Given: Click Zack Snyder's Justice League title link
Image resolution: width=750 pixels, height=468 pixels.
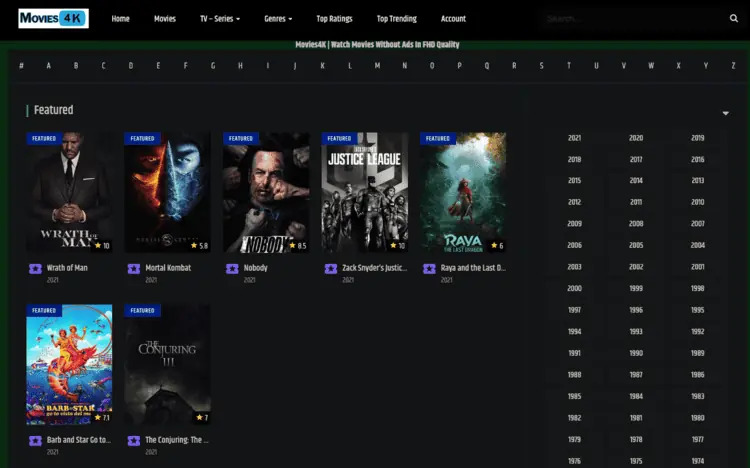Looking at the screenshot, I should tap(375, 267).
